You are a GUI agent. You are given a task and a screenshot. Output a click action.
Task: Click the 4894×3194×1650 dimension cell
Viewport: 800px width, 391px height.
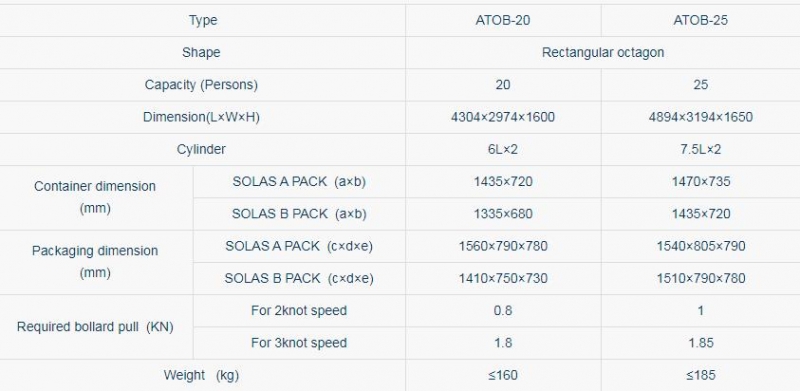[x=701, y=117]
